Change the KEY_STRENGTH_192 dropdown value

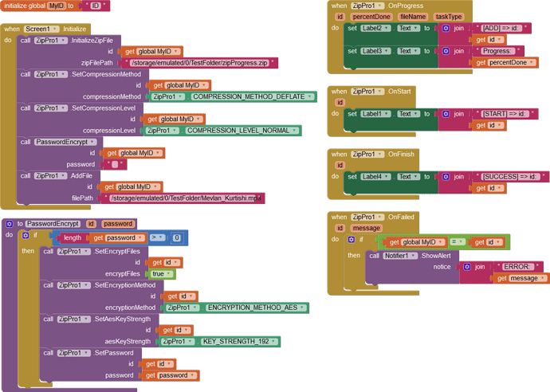(x=239, y=341)
